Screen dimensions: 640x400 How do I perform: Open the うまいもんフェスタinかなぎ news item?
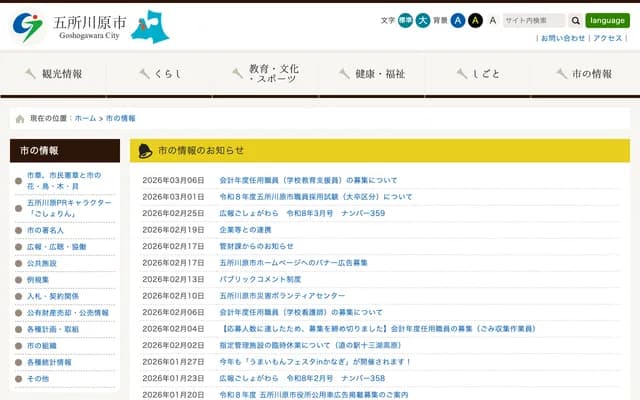[315, 362]
